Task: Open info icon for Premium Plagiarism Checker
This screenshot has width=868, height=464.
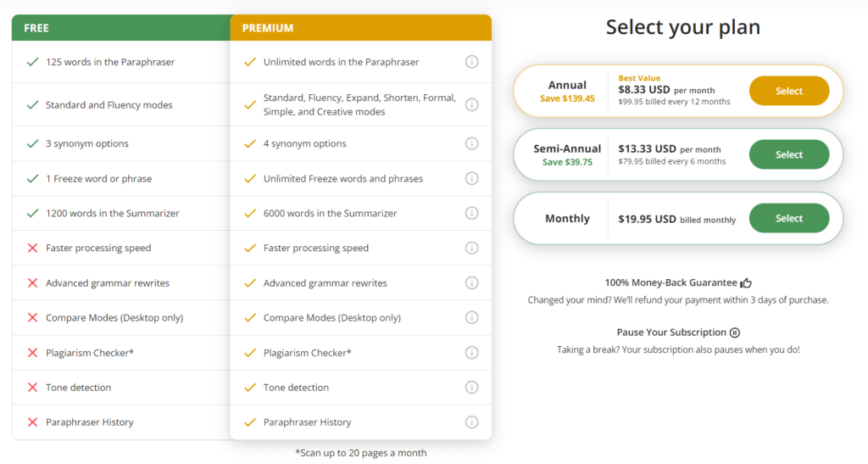Action: point(471,353)
